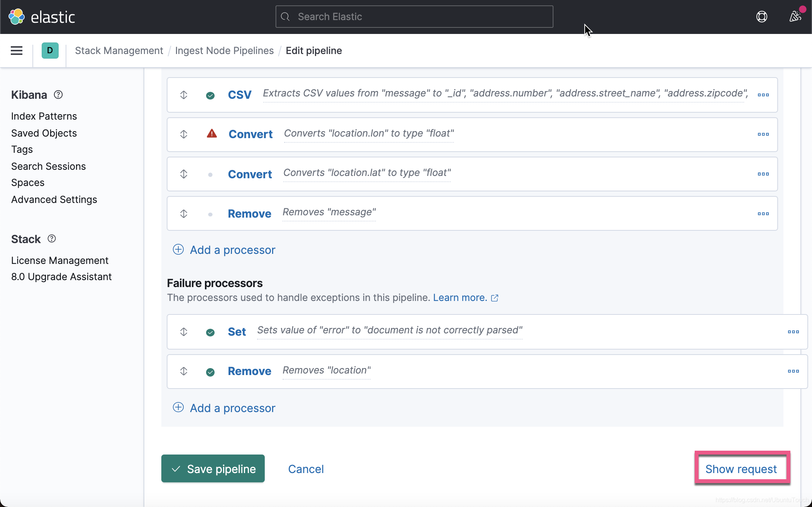This screenshot has height=507, width=812.
Task: Click the Save pipeline button
Action: (213, 469)
